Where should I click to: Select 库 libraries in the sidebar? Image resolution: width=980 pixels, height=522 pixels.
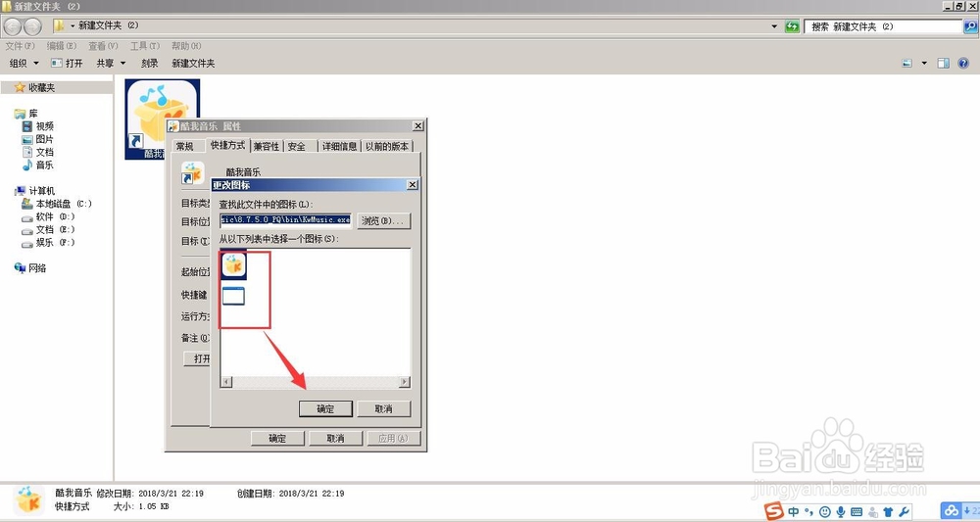pyautogui.click(x=26, y=114)
